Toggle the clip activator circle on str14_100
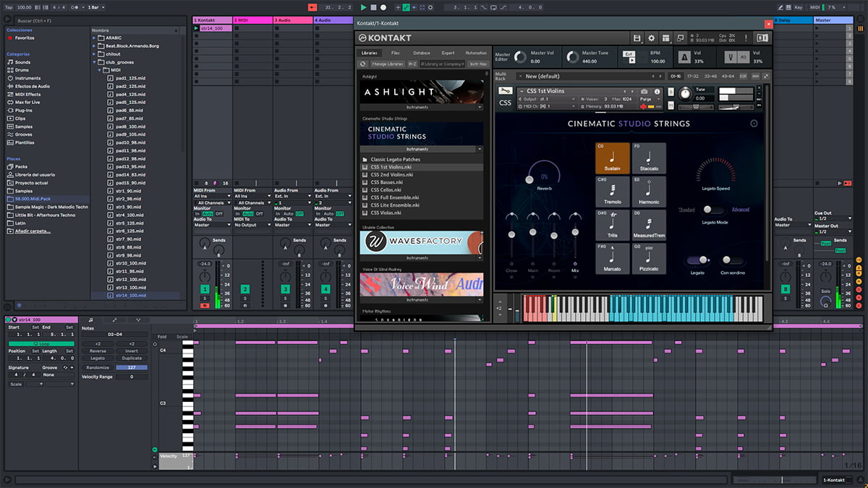This screenshot has height=488, width=868. (x=8, y=320)
